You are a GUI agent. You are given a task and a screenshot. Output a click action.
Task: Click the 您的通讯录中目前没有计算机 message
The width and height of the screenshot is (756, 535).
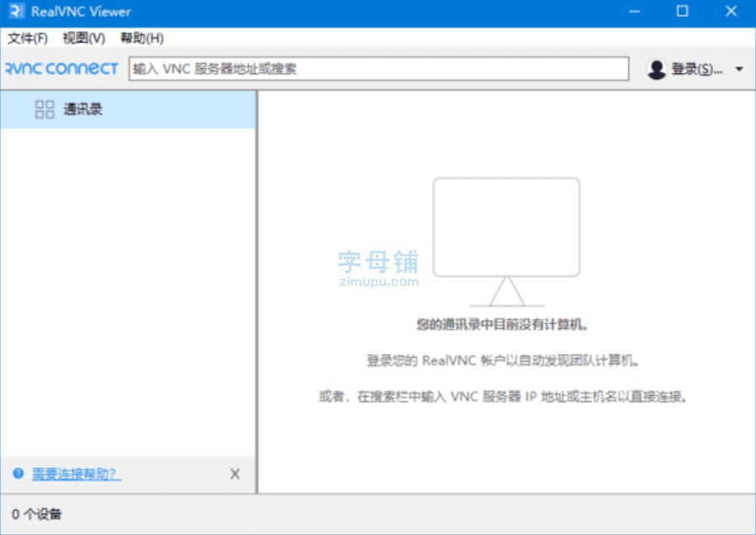pyautogui.click(x=503, y=325)
